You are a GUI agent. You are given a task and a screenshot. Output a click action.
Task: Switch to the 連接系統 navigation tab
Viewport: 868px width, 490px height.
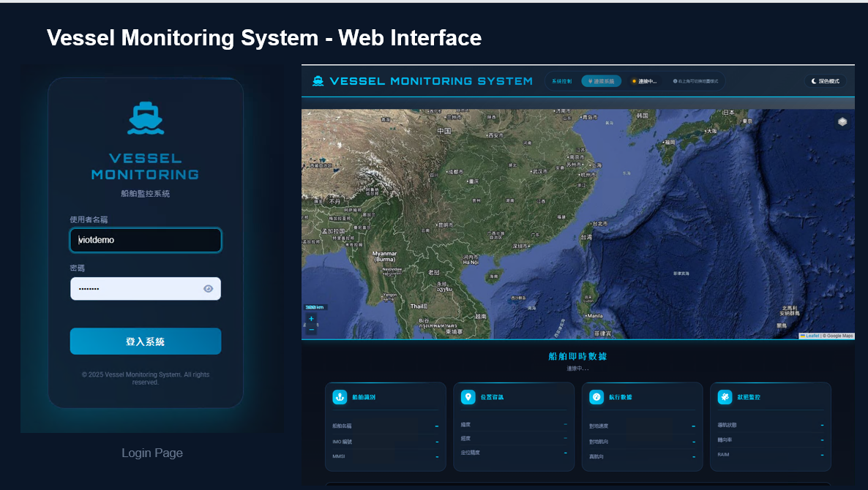(x=601, y=80)
